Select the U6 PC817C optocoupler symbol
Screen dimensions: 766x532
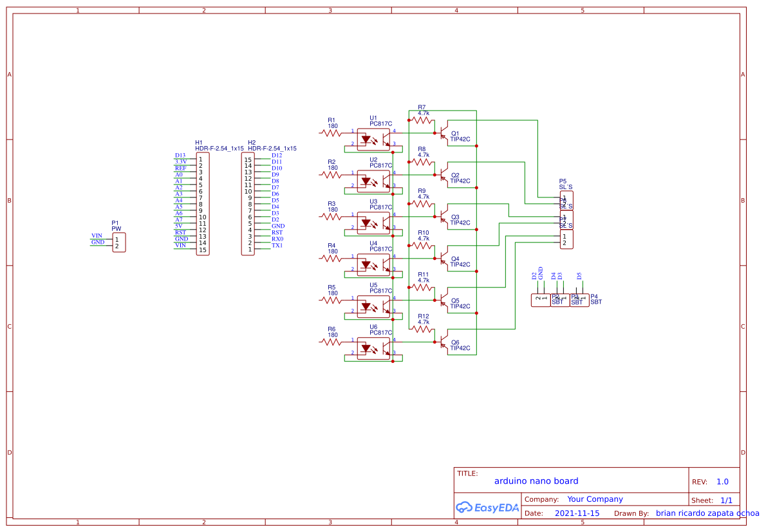click(374, 349)
